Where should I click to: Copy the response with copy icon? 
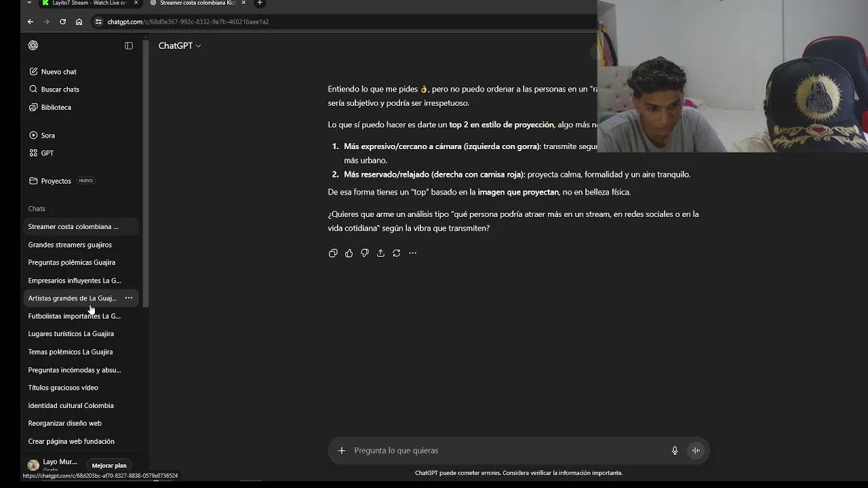tap(333, 253)
